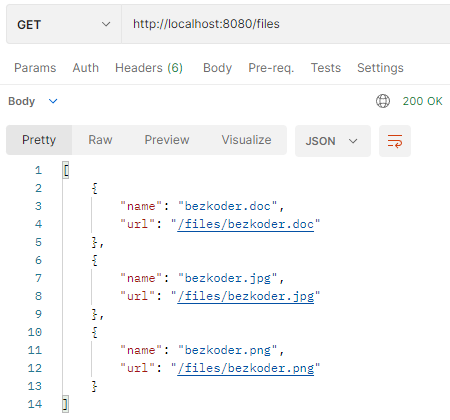
Task: Open the Visualize view
Action: click(x=246, y=140)
